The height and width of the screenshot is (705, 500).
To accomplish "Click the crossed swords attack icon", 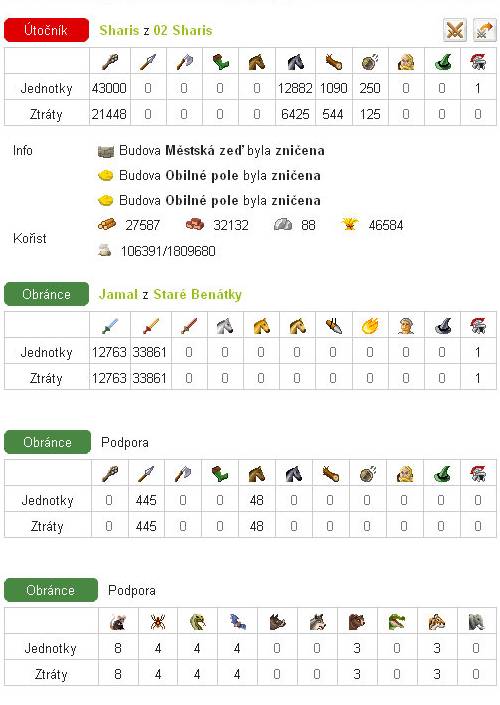I will click(455, 31).
